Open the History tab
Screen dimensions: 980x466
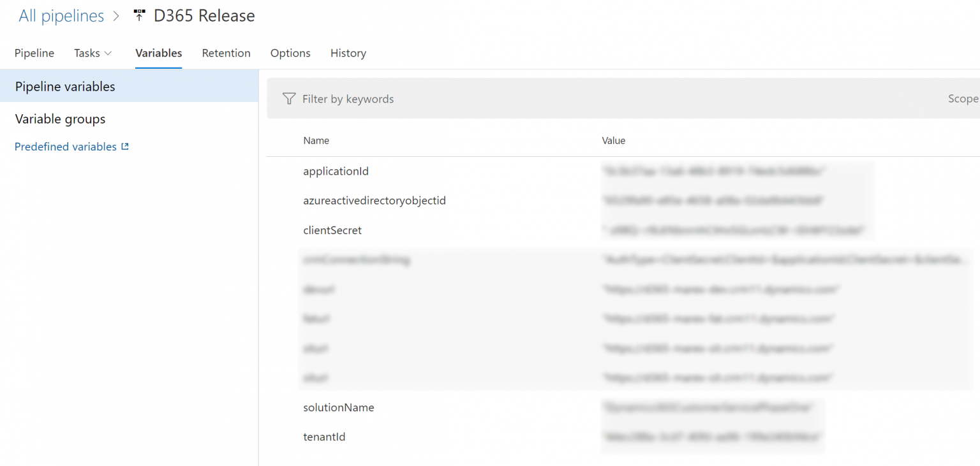click(348, 53)
